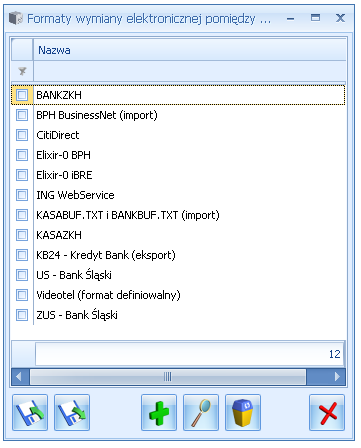Tick the BPH BusinessNet (import) checkbox
This screenshot has height=448, width=361.
coord(22,115)
